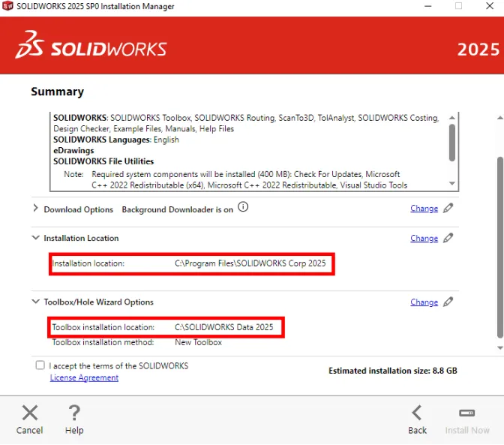The image size is (504, 445).
Task: Click the SOLIDWORKS File Utilities entry
Action: [x=103, y=161]
